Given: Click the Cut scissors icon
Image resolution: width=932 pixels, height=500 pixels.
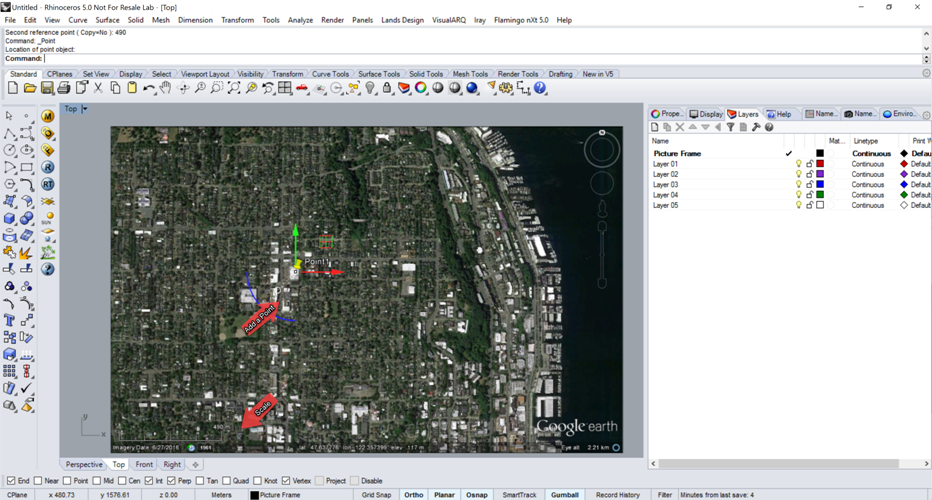Looking at the screenshot, I should (98, 89).
